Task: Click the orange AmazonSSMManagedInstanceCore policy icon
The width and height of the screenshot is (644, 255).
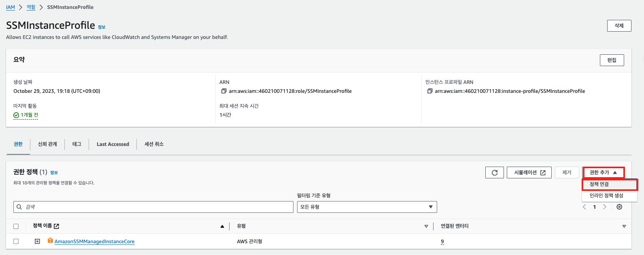Action: 50,241
